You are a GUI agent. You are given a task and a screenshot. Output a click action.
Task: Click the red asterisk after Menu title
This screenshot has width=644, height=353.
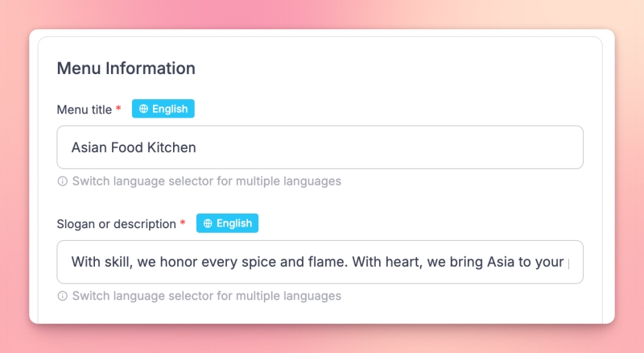tap(119, 109)
